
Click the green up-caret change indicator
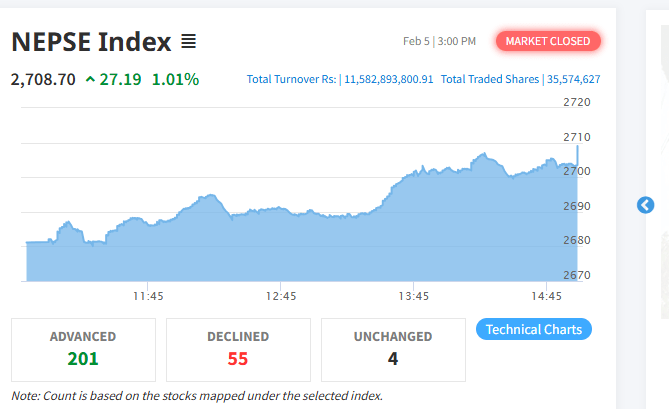click(x=90, y=79)
